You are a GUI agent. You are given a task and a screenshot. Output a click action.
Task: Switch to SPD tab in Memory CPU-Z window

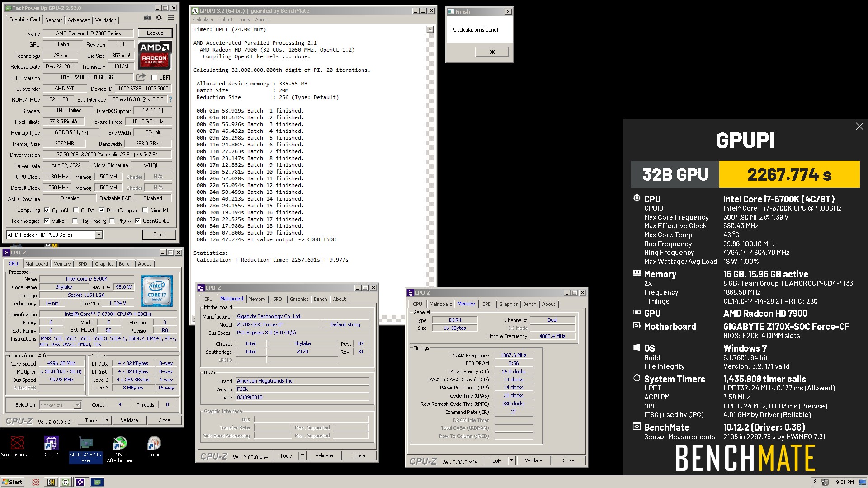(x=486, y=304)
